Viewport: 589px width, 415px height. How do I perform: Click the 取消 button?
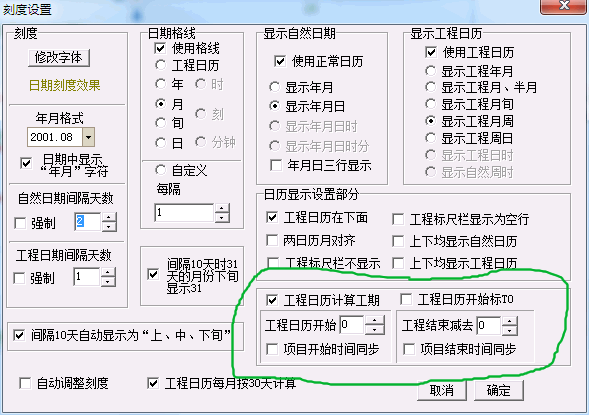[442, 391]
